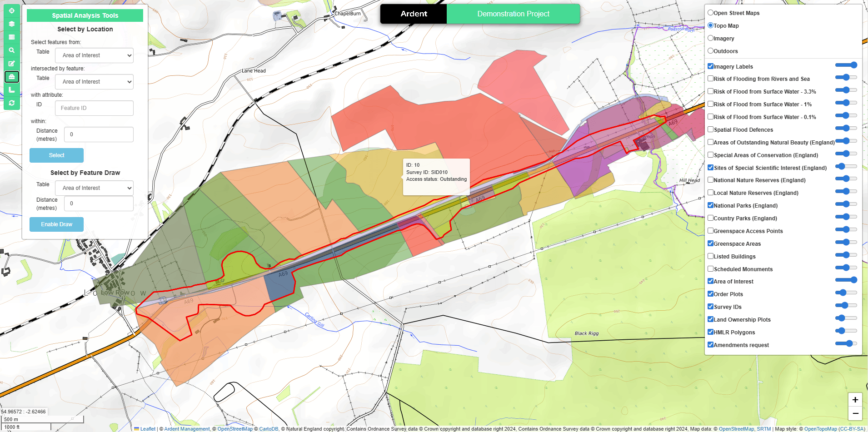868x432 pixels.
Task: Select the edit pencil icon in sidebar
Action: (x=12, y=64)
